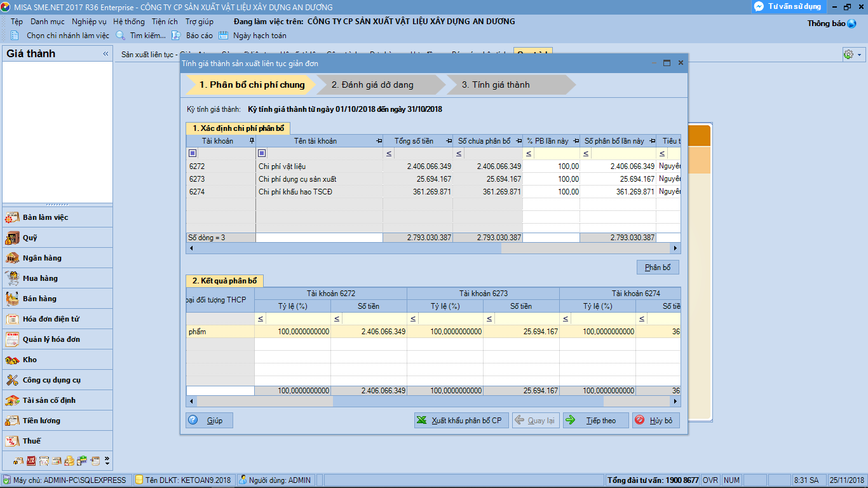Open the Mua hàng purchasing icon
Image resolution: width=868 pixels, height=488 pixels.
tap(12, 278)
